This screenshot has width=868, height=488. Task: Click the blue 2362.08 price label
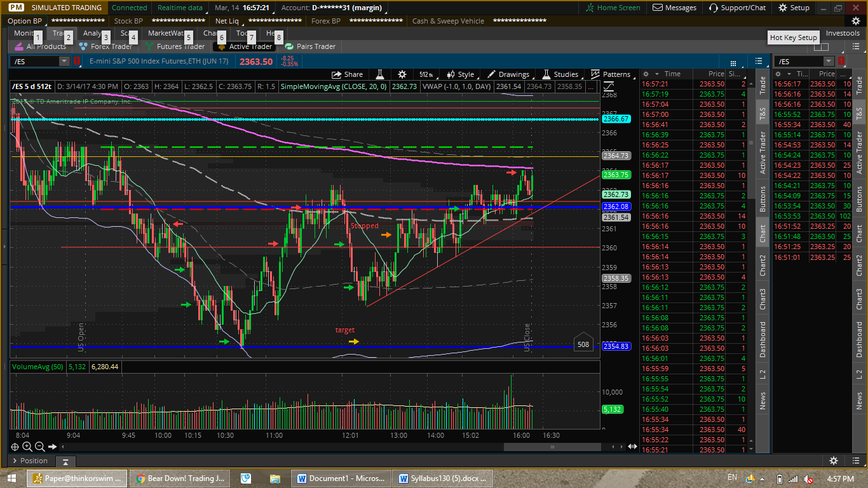(x=616, y=207)
